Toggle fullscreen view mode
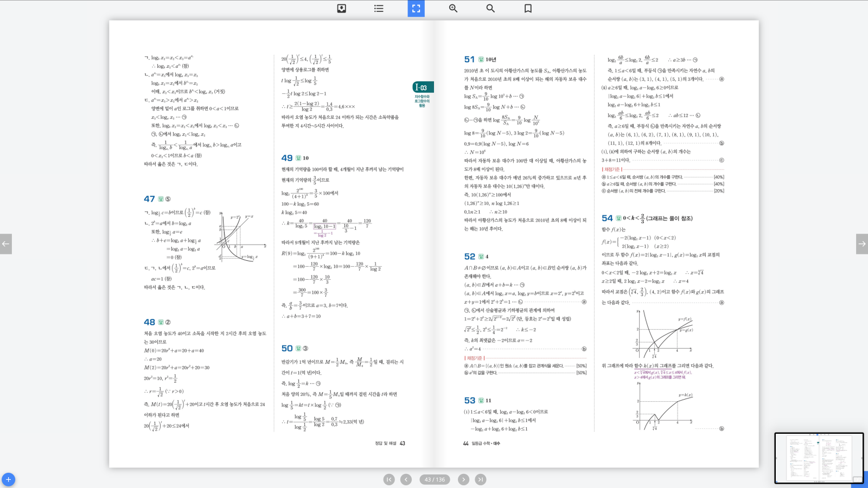Screen dimensions: 868x488 pyautogui.click(x=416, y=8)
